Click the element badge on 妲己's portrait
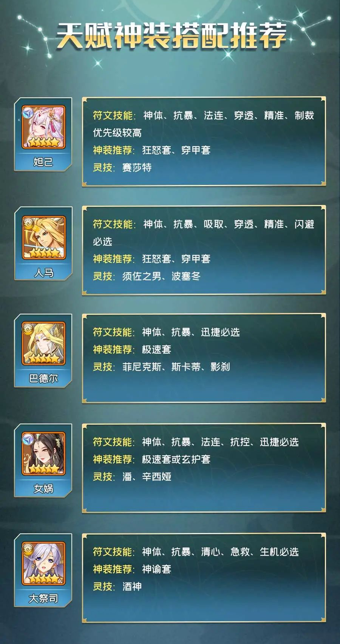The height and width of the screenshot is (644, 340). point(28,113)
